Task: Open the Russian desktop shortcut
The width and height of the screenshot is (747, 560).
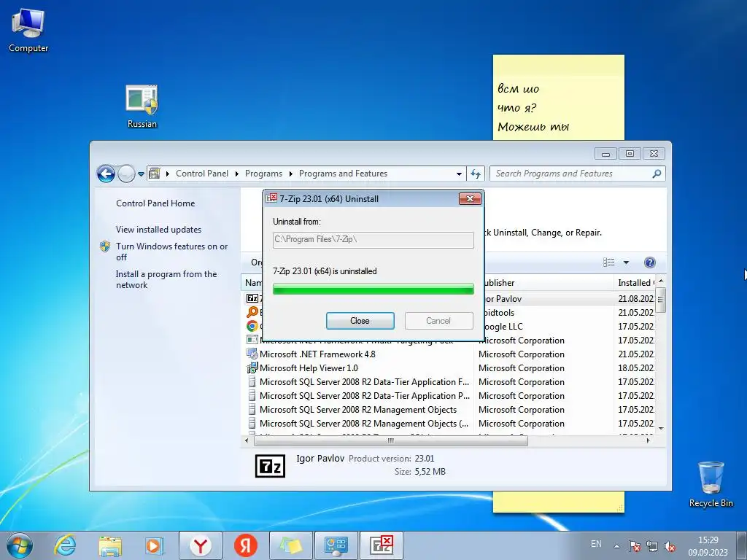Action: (x=142, y=106)
